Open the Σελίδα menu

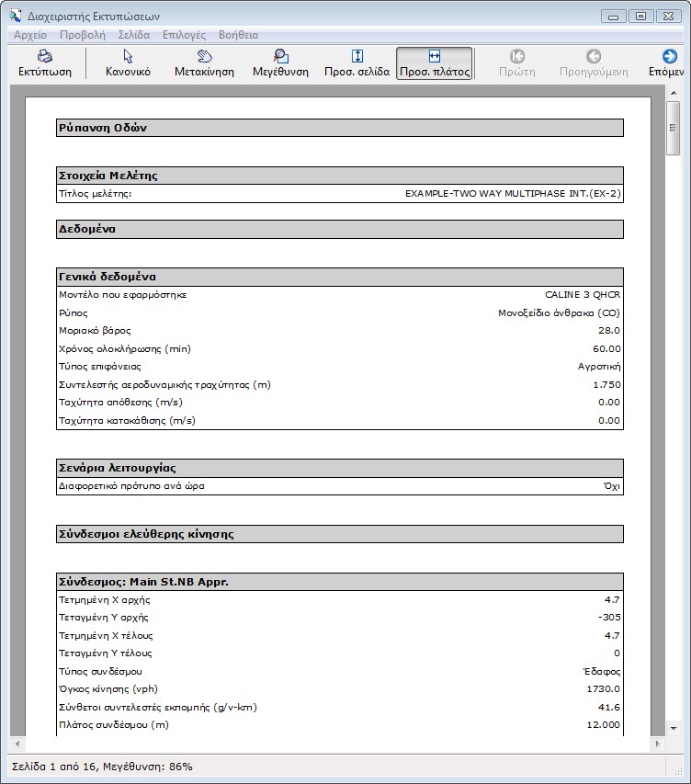(x=134, y=35)
